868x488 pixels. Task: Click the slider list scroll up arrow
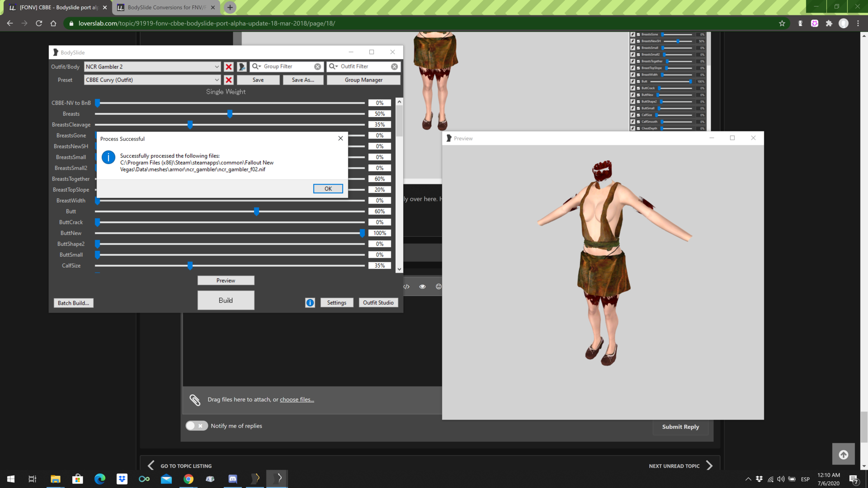click(399, 102)
